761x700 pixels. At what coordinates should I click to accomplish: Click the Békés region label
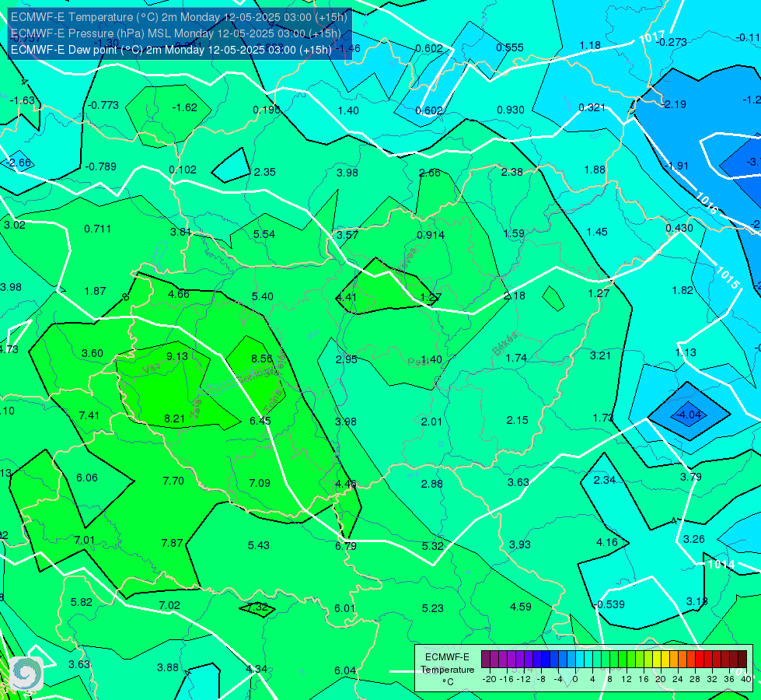505,344
